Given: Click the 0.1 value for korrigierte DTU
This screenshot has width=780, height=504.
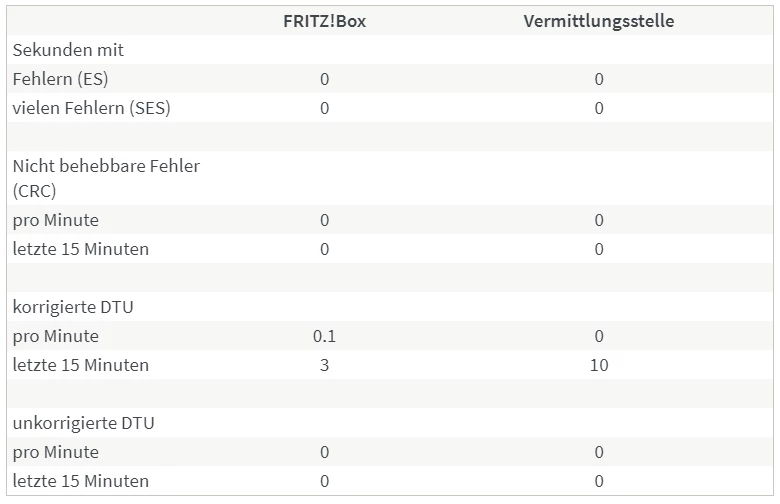Looking at the screenshot, I should [x=324, y=336].
